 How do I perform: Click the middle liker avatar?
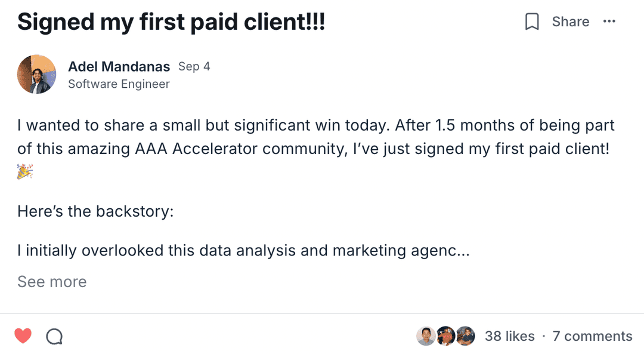point(445,336)
